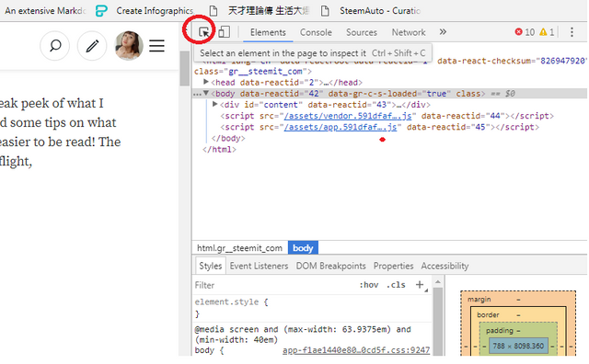
Task: Add a new style rule plus icon
Action: [420, 285]
